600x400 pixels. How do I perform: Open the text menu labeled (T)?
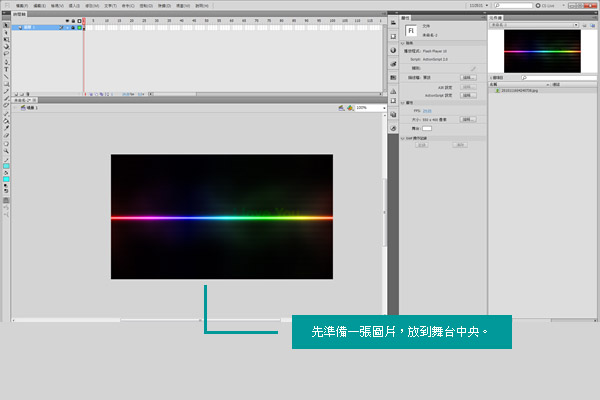(110, 6)
